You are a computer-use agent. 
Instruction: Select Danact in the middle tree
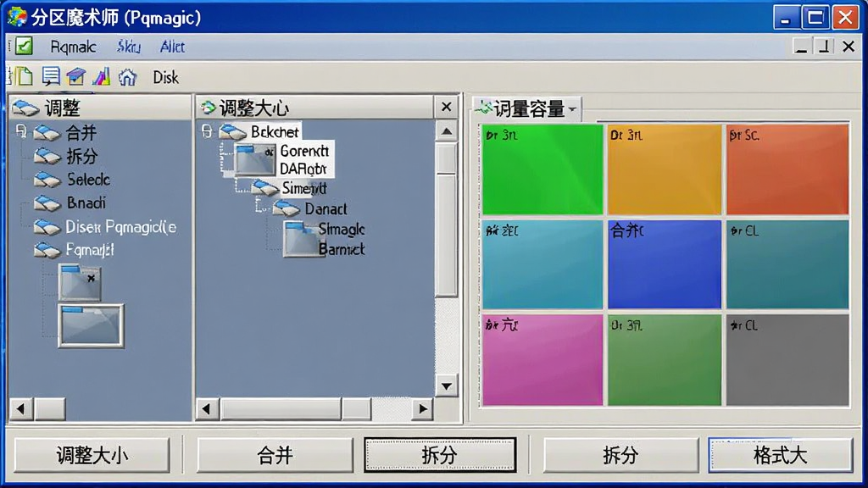tap(326, 209)
